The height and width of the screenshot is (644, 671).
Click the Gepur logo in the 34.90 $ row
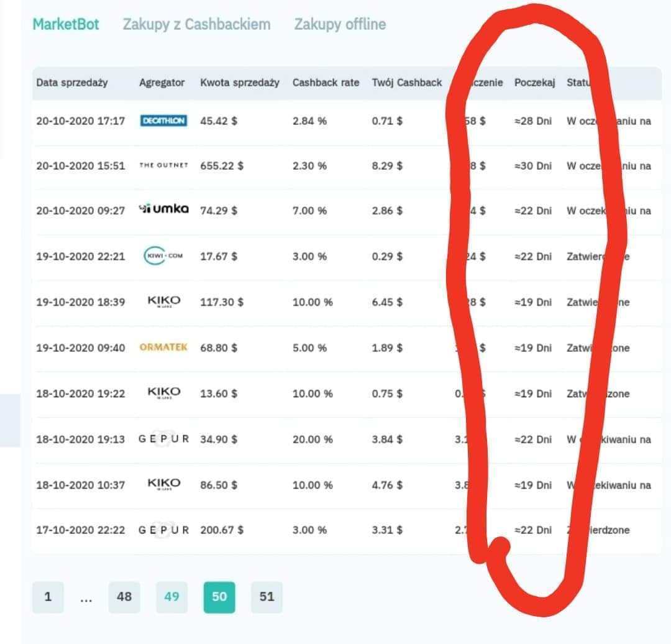point(164,439)
